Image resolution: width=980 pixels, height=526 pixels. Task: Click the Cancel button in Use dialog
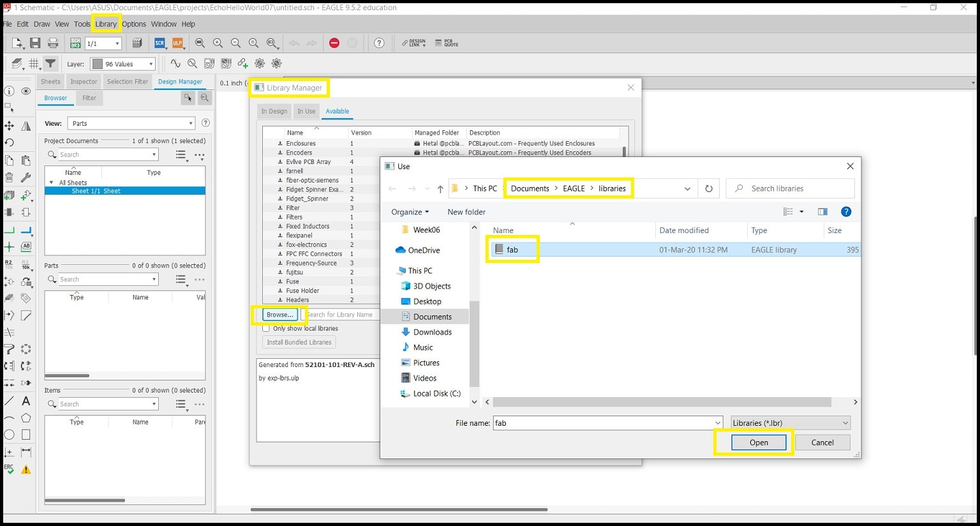coord(822,442)
